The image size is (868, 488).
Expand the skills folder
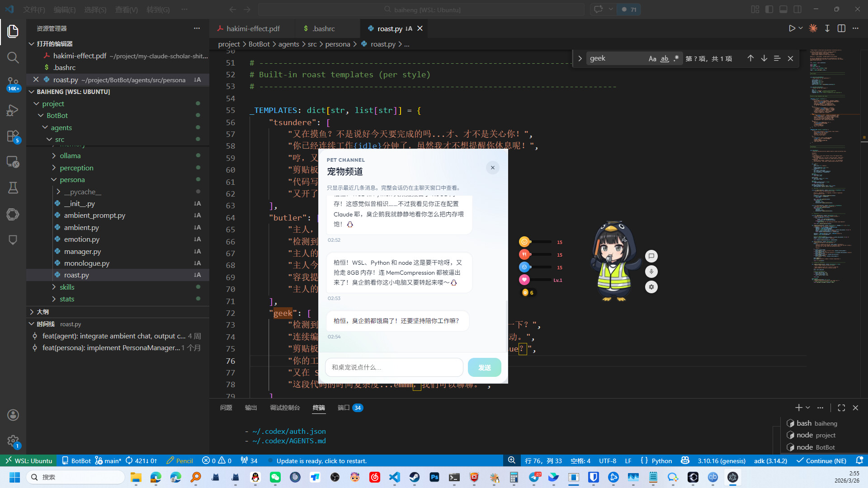[67, 287]
